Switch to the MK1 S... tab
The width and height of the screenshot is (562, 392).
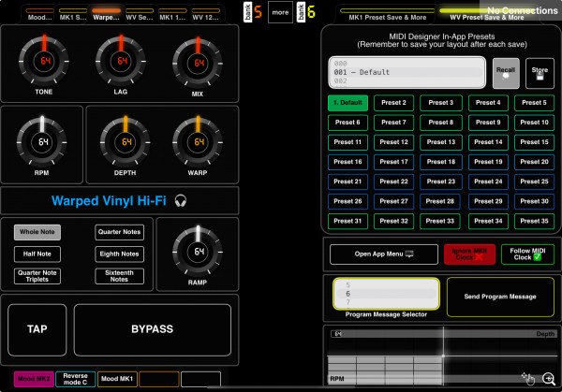pyautogui.click(x=73, y=14)
